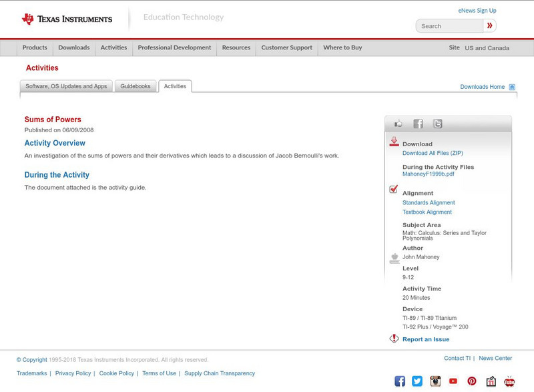Click the Report an Issue exclamation icon

[394, 339]
